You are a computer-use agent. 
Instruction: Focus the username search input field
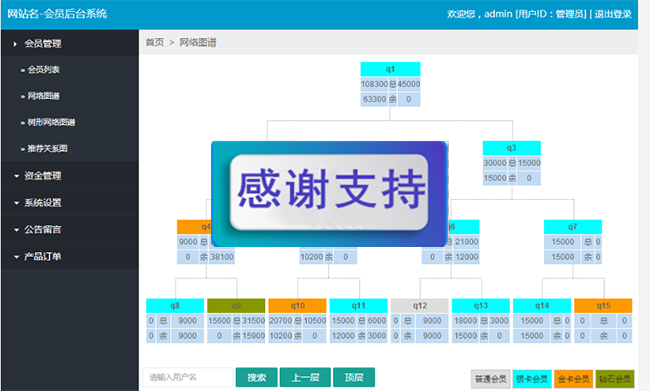point(188,377)
